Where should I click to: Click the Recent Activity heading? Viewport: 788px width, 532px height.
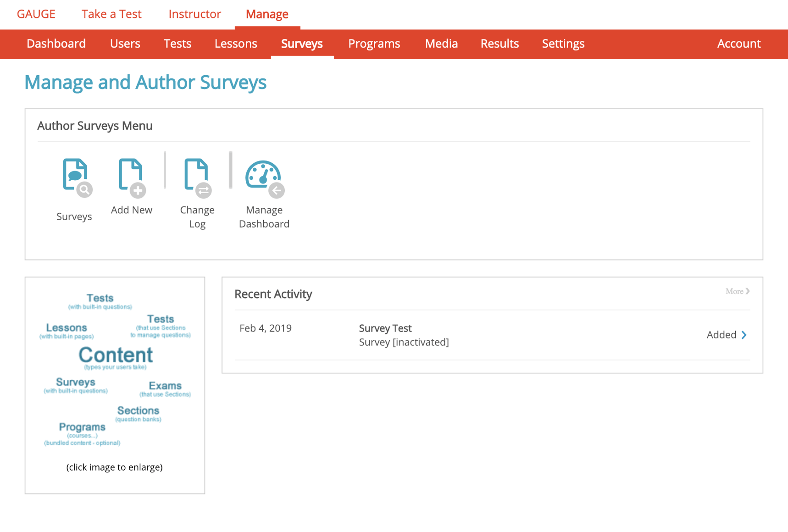click(x=273, y=294)
